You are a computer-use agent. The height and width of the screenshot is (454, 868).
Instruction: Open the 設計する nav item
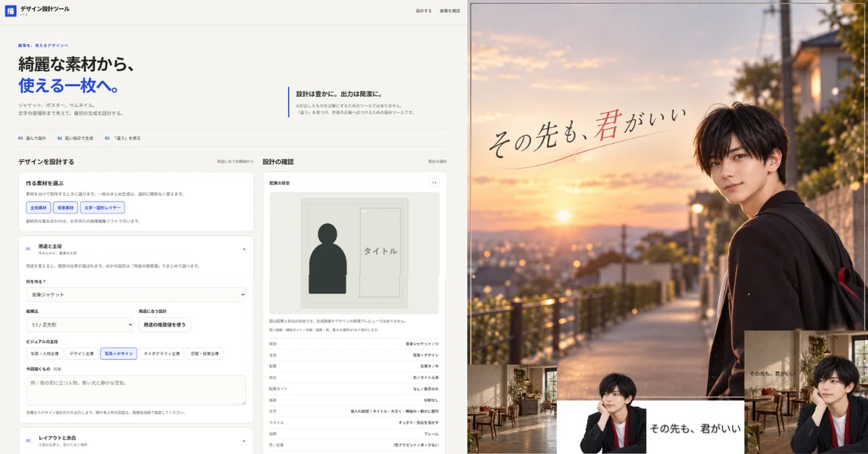pyautogui.click(x=424, y=11)
